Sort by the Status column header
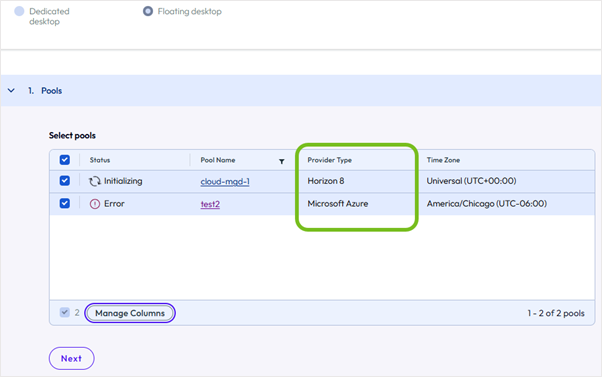602x377 pixels. (100, 160)
